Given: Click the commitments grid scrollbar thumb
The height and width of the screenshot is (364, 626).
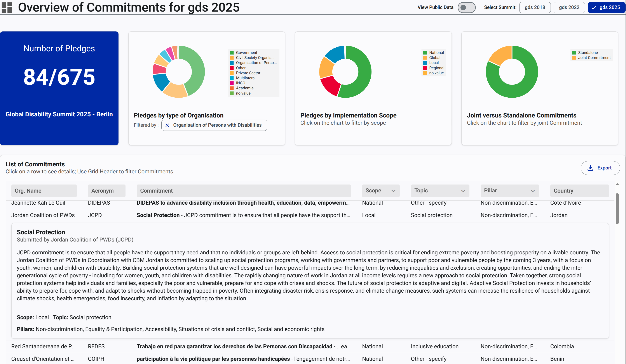Looking at the screenshot, I should pos(617,209).
